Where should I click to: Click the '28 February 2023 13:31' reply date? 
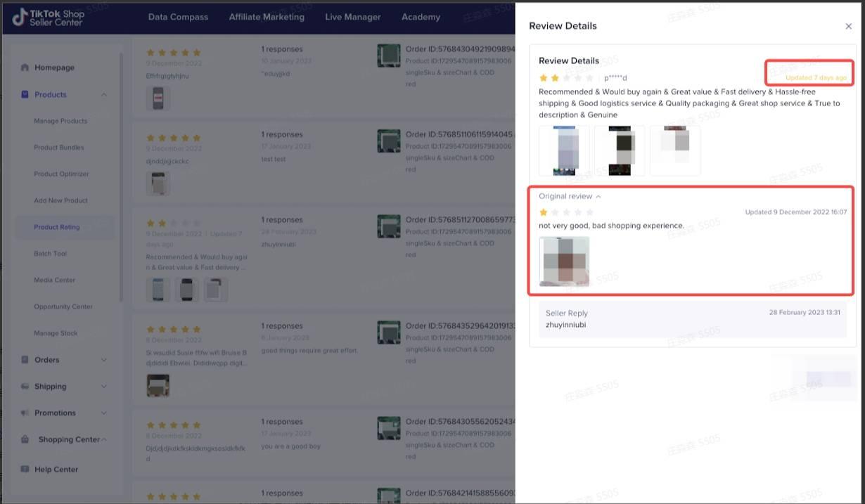click(805, 312)
